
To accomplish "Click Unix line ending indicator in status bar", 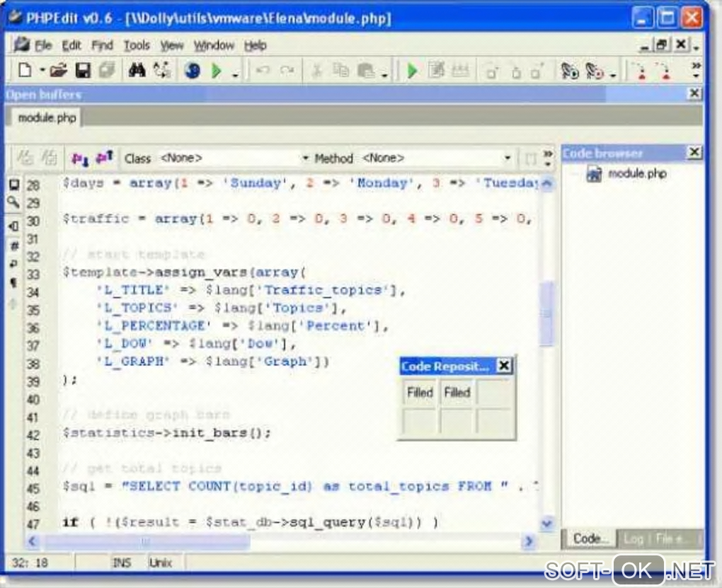I will pyautogui.click(x=160, y=563).
